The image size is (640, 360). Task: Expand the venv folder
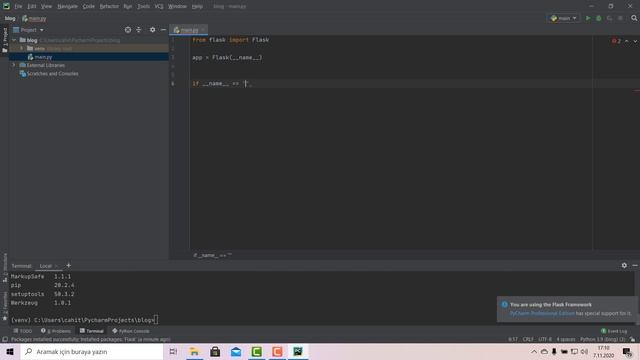[x=22, y=48]
